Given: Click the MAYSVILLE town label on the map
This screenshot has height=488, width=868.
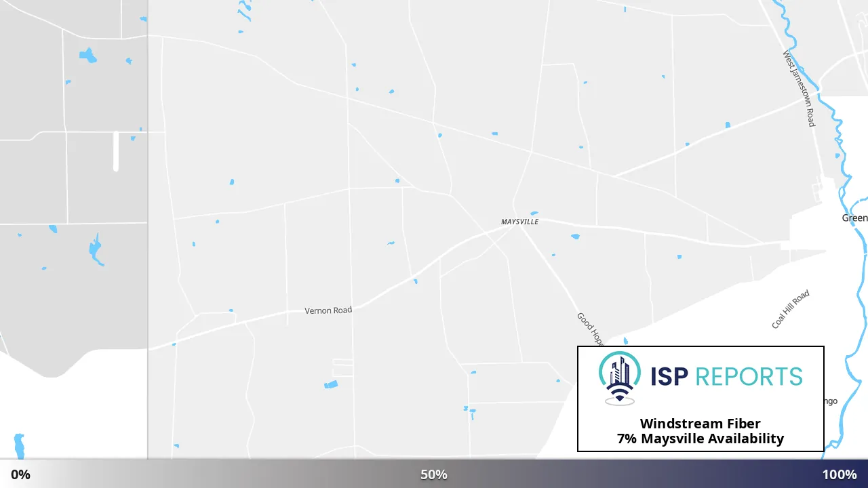Looking at the screenshot, I should (x=519, y=222).
